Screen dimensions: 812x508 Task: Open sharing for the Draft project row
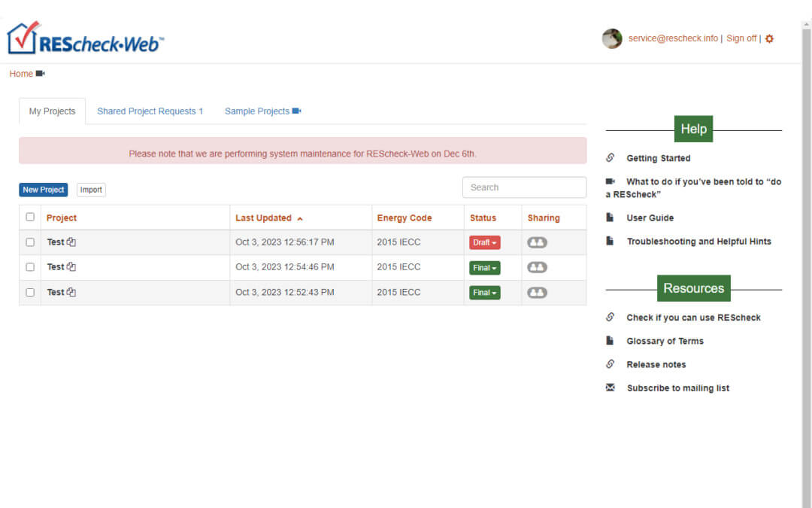coord(537,242)
